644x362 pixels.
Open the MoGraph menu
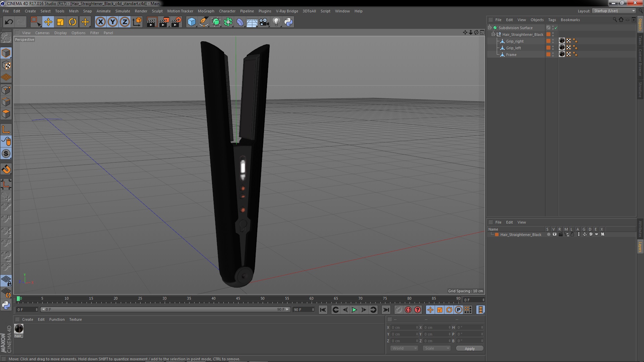click(x=206, y=11)
